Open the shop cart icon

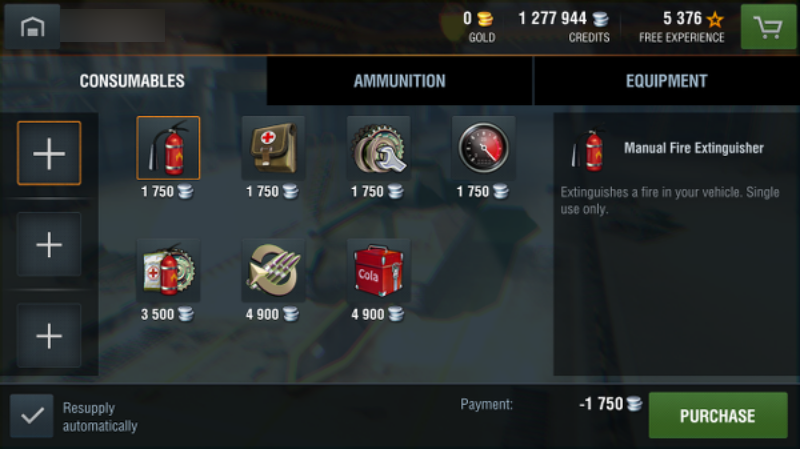pos(768,27)
